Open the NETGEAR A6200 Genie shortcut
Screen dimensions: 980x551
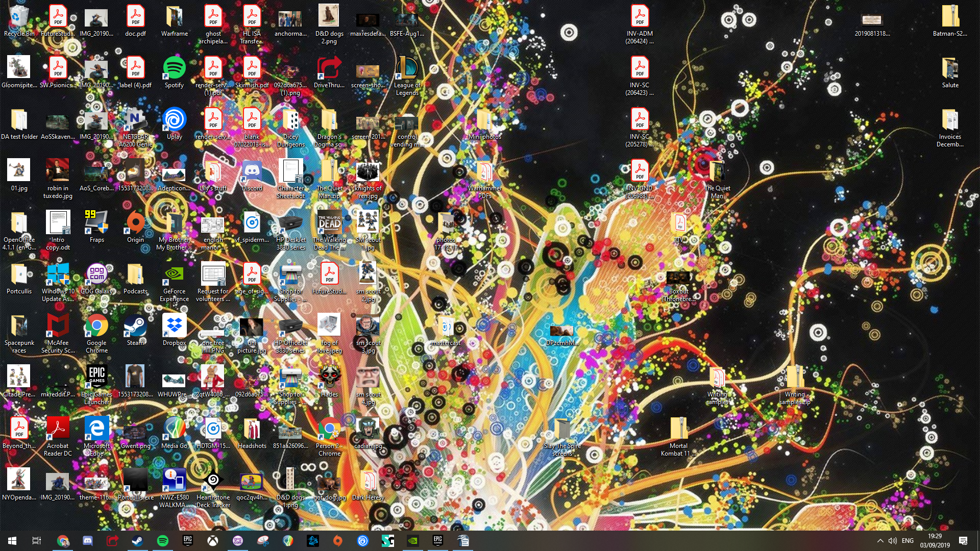click(x=135, y=128)
